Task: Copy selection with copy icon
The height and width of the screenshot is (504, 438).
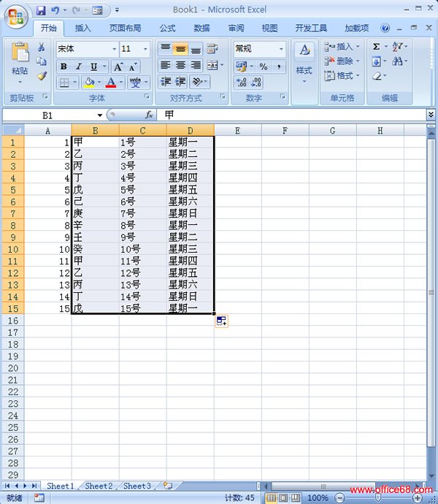Action: 42,61
